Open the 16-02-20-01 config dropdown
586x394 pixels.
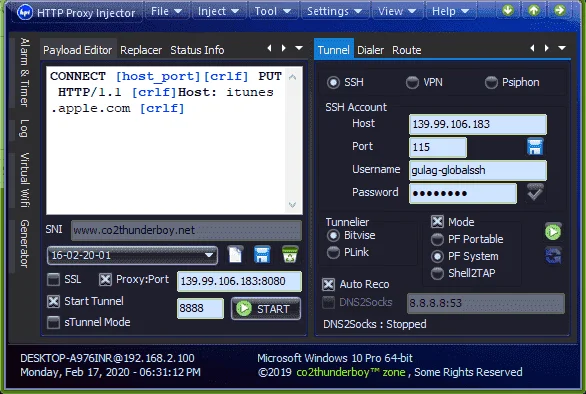pos(132,255)
